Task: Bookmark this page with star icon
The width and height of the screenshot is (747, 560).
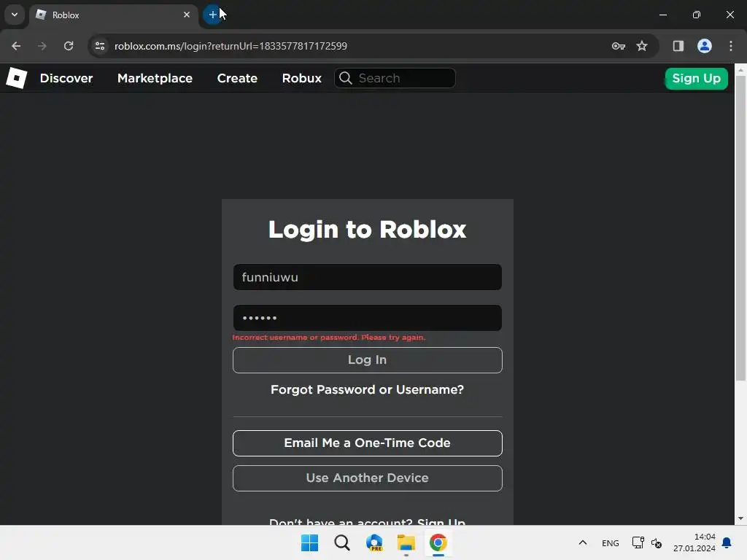Action: pyautogui.click(x=642, y=46)
